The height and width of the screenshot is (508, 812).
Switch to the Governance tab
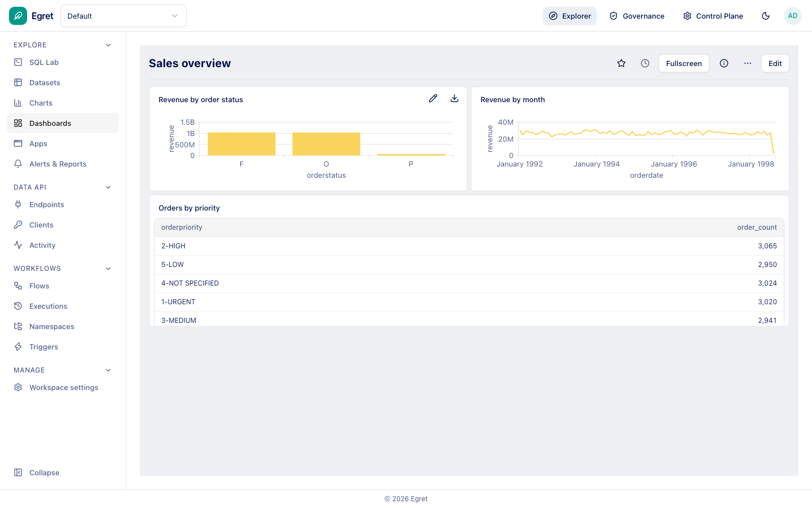pyautogui.click(x=637, y=16)
